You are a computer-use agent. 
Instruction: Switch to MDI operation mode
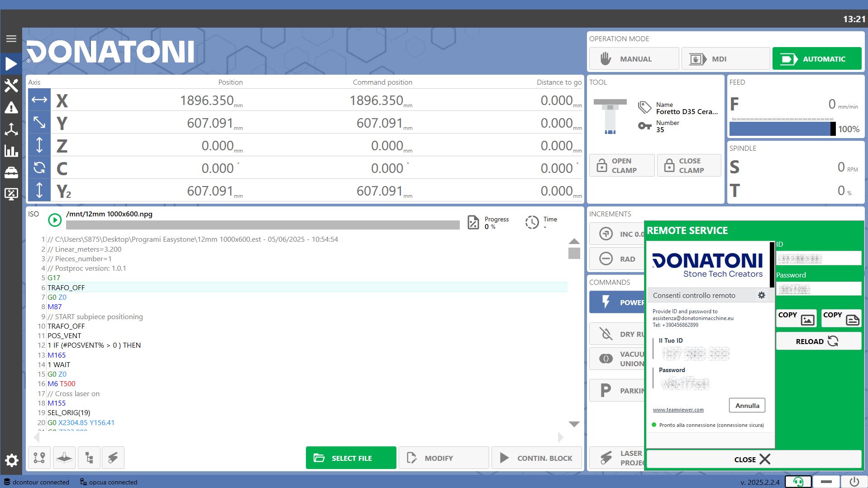click(x=725, y=59)
